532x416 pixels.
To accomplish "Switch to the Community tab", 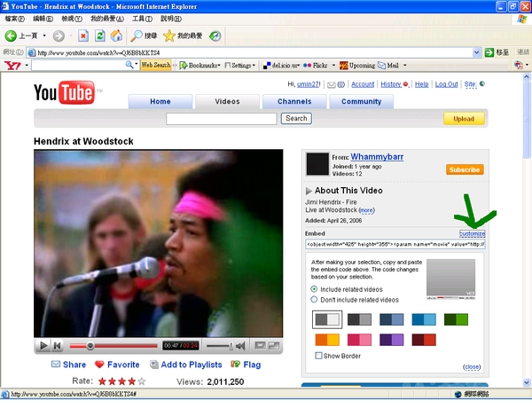I will [x=362, y=101].
